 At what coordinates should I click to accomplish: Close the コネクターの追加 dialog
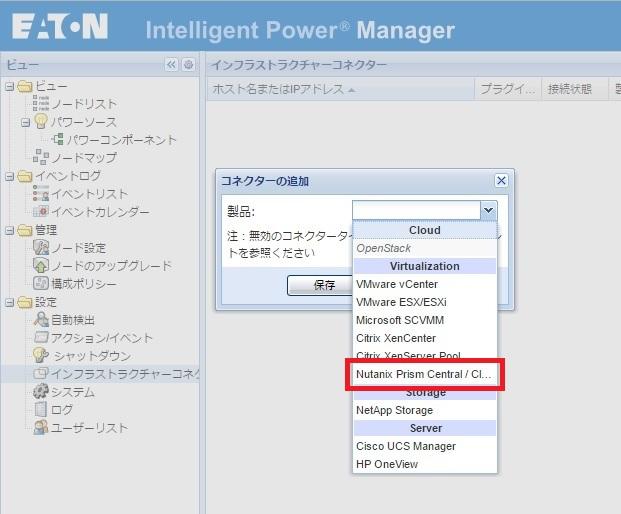(x=501, y=181)
